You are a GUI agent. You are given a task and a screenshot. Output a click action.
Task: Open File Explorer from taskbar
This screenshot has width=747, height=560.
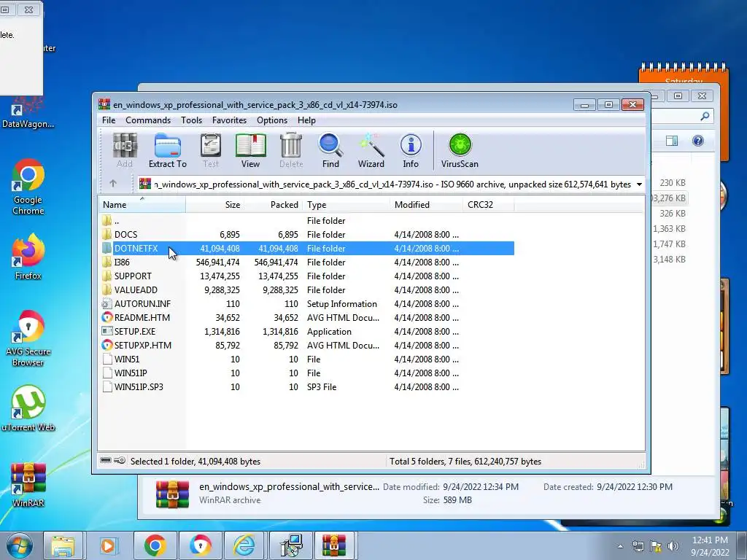click(63, 545)
